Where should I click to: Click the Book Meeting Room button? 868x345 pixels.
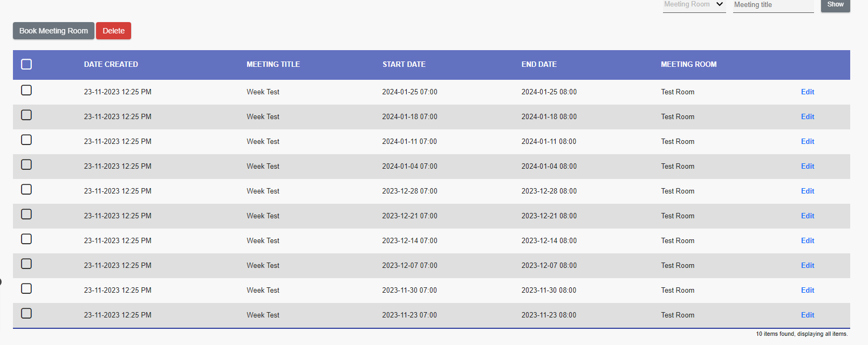53,31
